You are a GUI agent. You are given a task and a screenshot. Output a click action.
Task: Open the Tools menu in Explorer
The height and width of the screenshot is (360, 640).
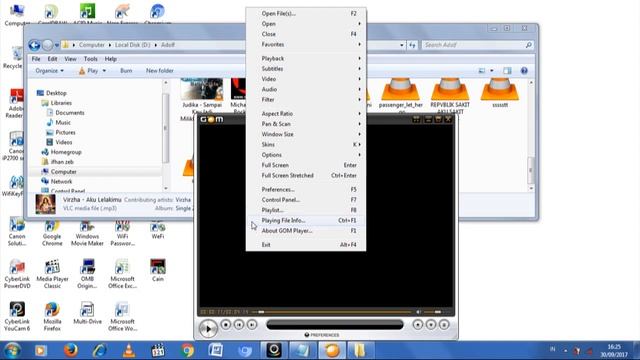(x=90, y=59)
